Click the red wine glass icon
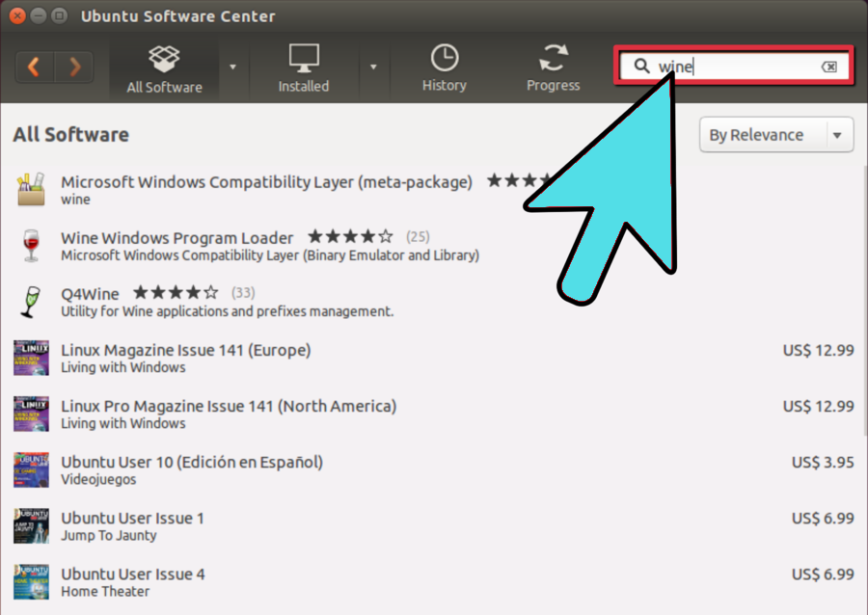This screenshot has height=615, width=868. coord(31,245)
